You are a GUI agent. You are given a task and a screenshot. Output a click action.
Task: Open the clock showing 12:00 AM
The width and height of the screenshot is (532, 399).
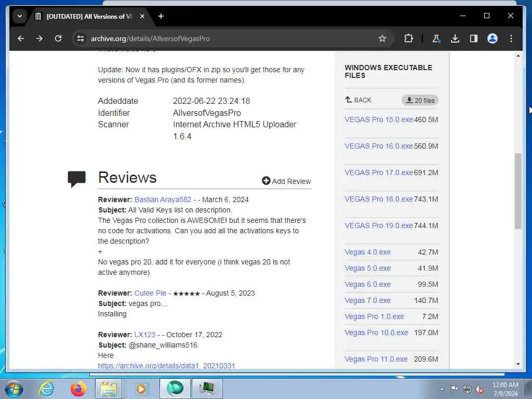point(505,389)
